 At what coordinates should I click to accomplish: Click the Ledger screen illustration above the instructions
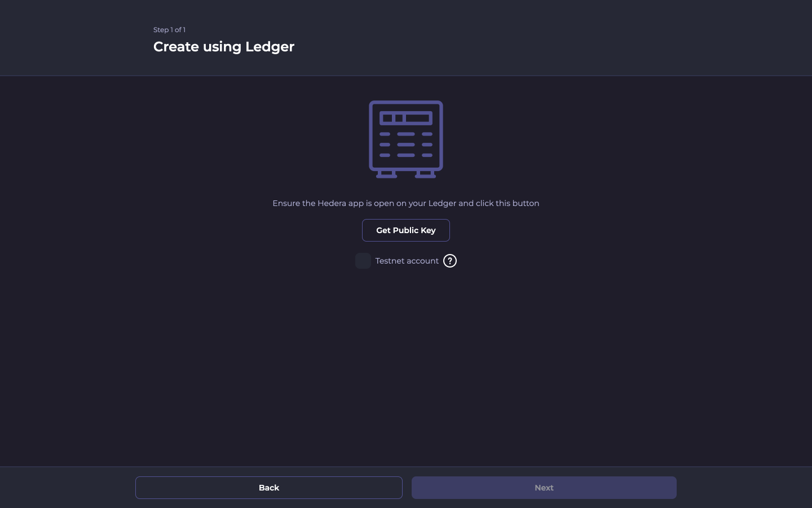click(x=405, y=139)
